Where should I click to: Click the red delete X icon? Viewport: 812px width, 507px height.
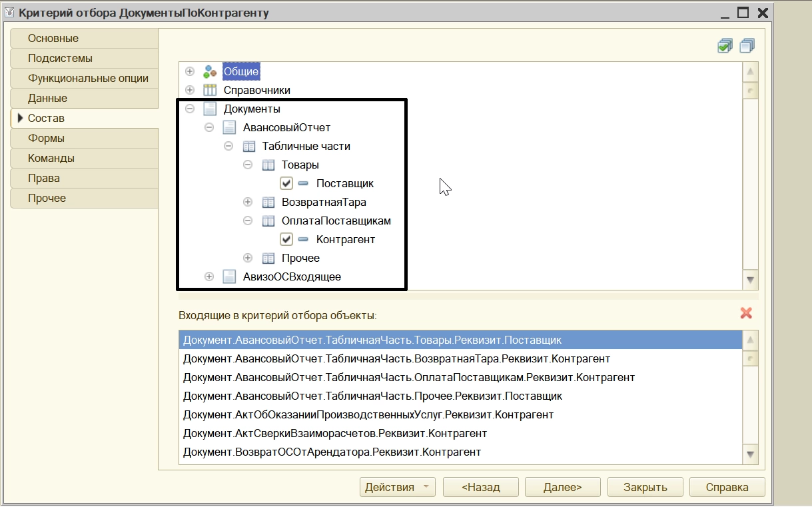tap(746, 313)
